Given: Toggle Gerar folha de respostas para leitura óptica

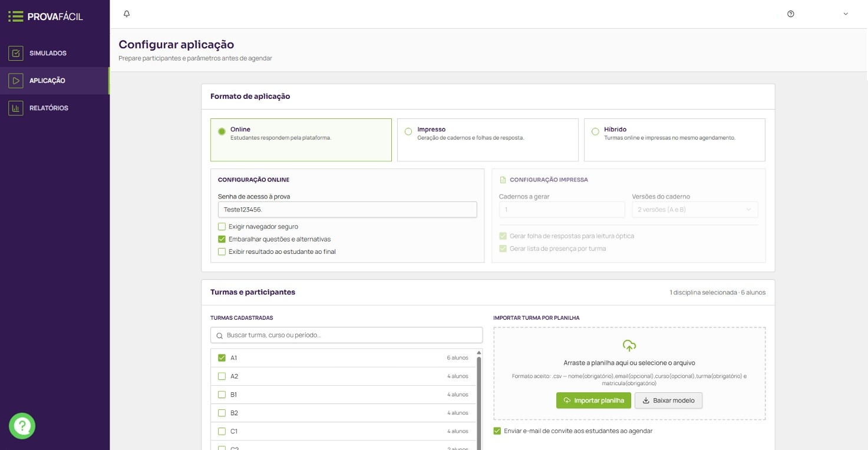Looking at the screenshot, I should 503,236.
